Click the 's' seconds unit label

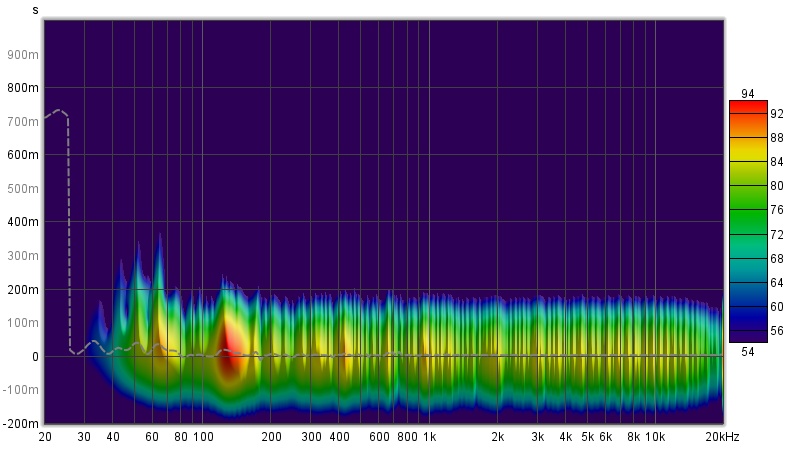(35, 10)
